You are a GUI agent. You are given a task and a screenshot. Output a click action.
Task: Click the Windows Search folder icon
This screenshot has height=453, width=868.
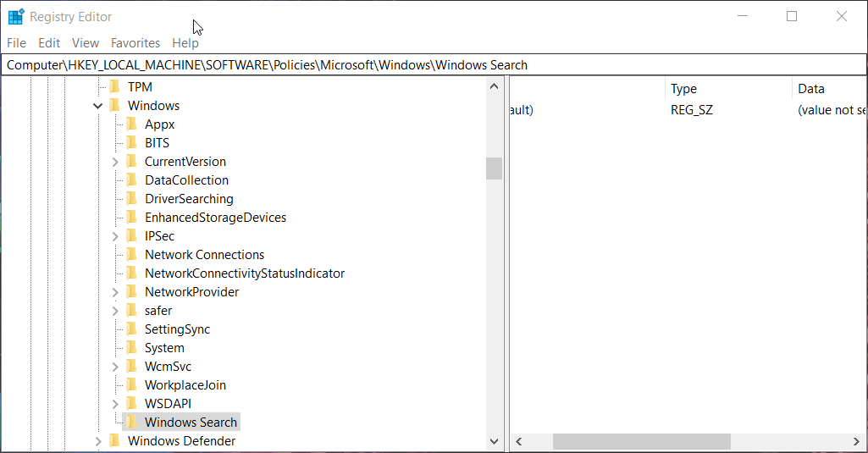(x=132, y=422)
